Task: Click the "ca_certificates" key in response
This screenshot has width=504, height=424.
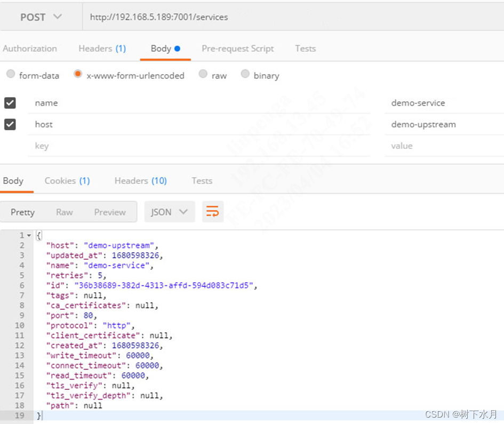Action: [x=86, y=306]
